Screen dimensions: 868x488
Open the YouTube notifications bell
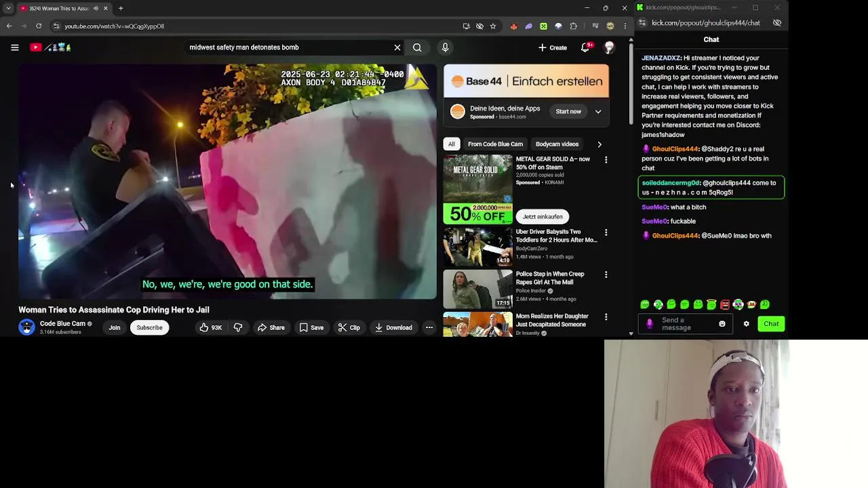585,47
